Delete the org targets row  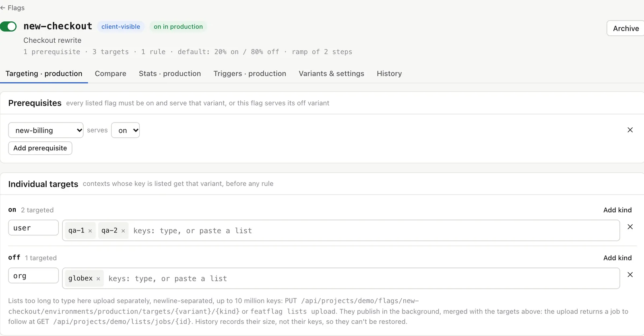[x=630, y=275]
